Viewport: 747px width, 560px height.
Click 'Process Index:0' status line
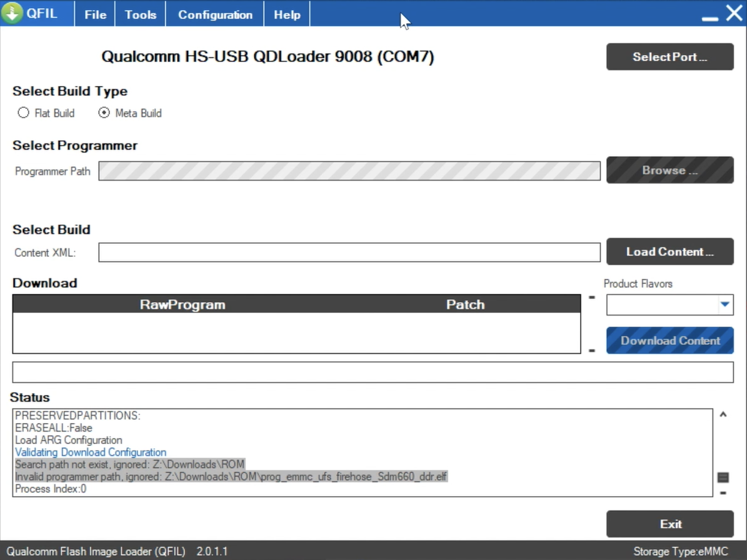51,489
